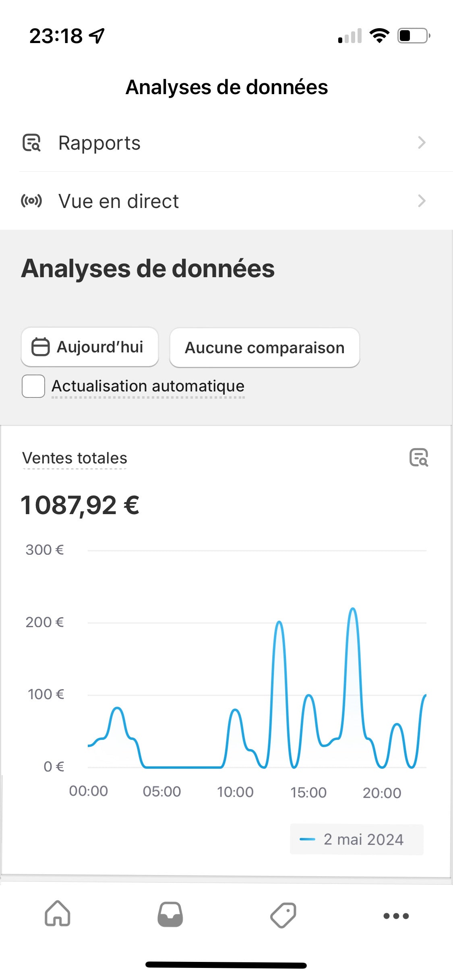
Task: Open the Rapports menu row
Action: (x=225, y=143)
